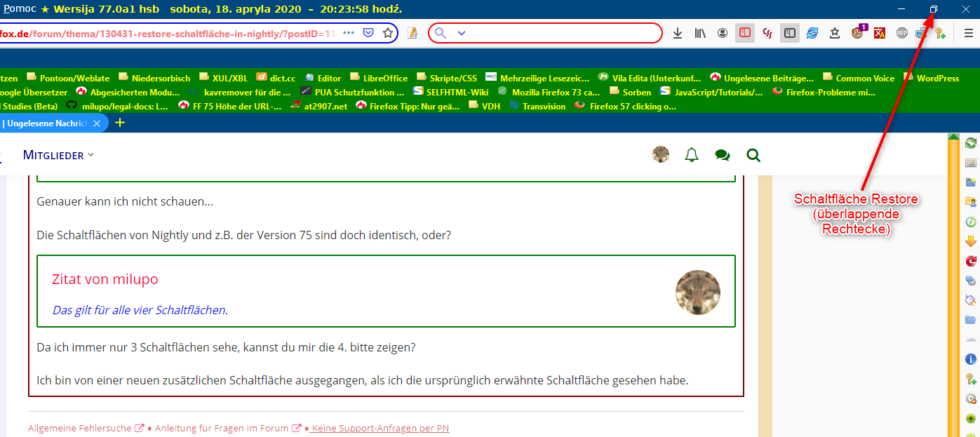
Task: Open Anleitung für Fragen im Forum link
Action: 228,428
